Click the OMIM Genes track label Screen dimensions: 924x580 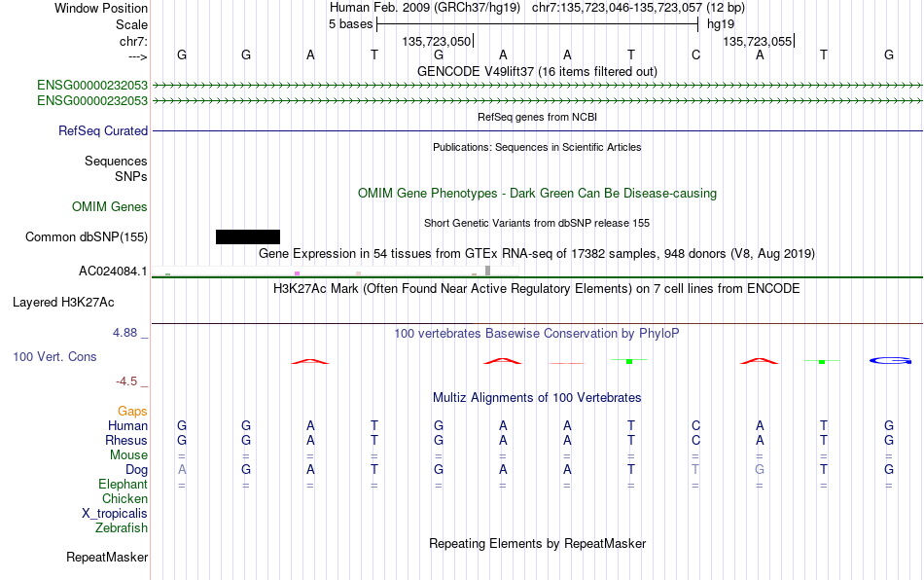(110, 207)
